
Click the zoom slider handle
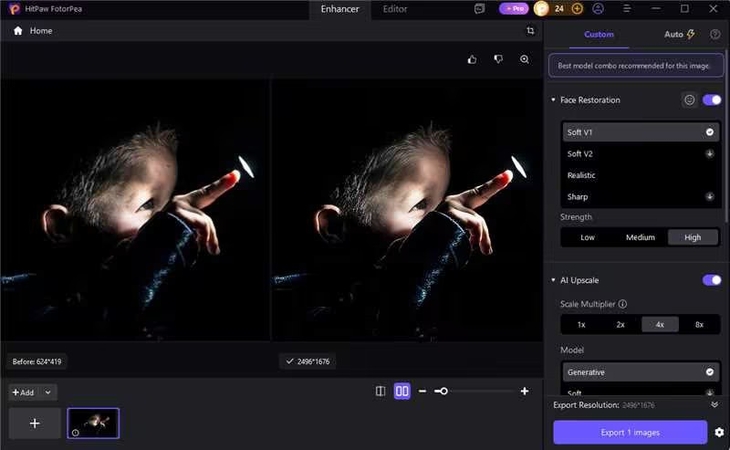pos(444,391)
